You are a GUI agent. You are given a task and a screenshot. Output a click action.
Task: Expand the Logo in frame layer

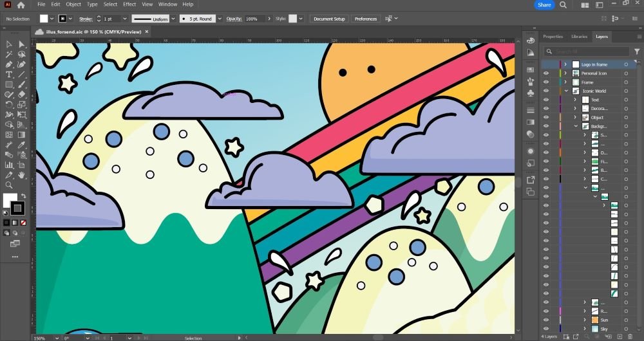pyautogui.click(x=565, y=65)
